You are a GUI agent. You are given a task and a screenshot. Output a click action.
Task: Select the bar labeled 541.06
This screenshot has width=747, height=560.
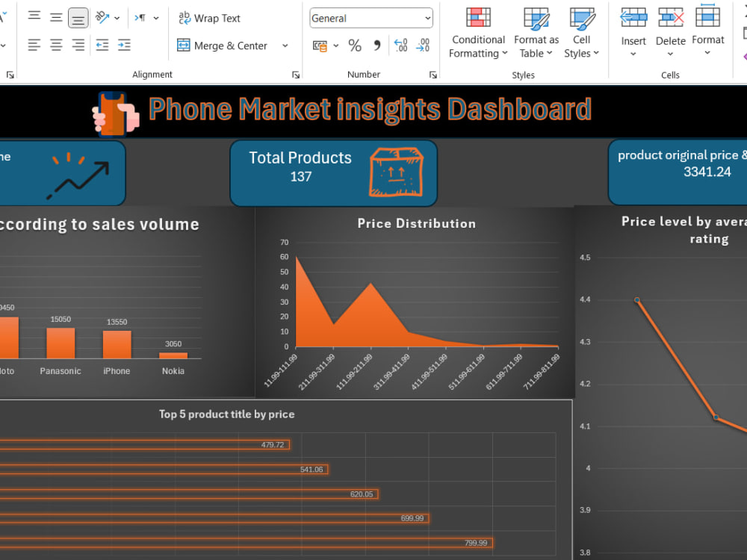[x=164, y=470]
